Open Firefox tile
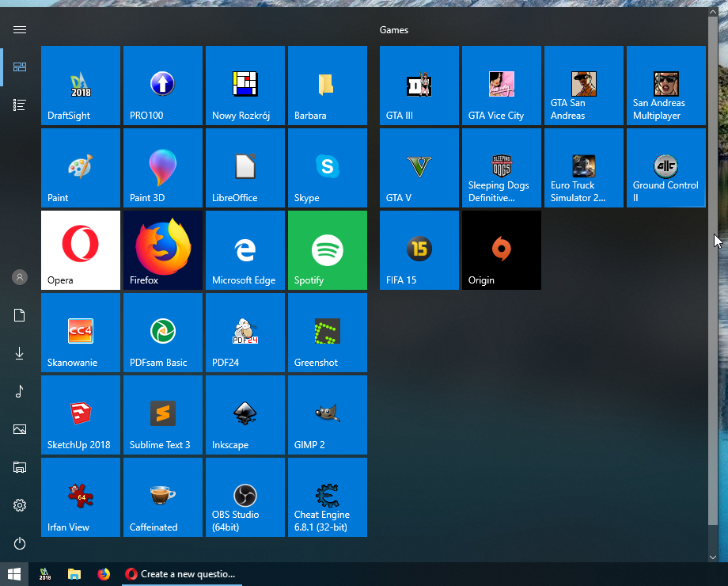Viewport: 728px width, 586px height. [x=162, y=250]
